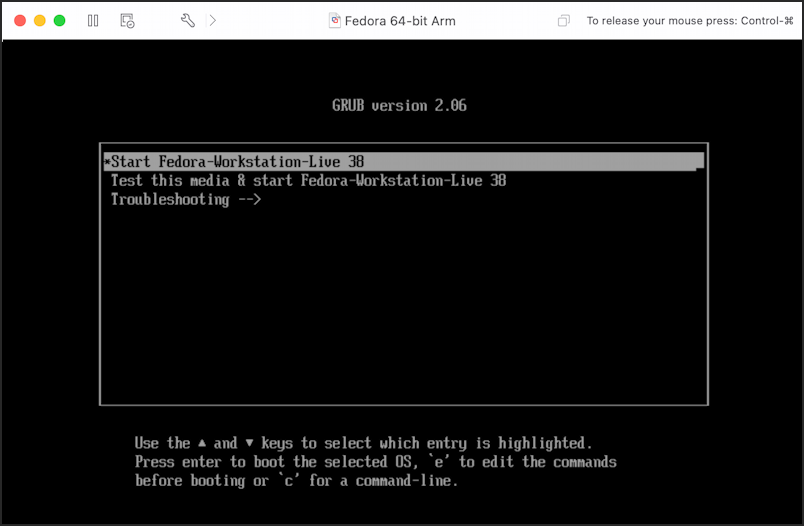804x526 pixels.
Task: Pause the virtual machine
Action: point(93,21)
